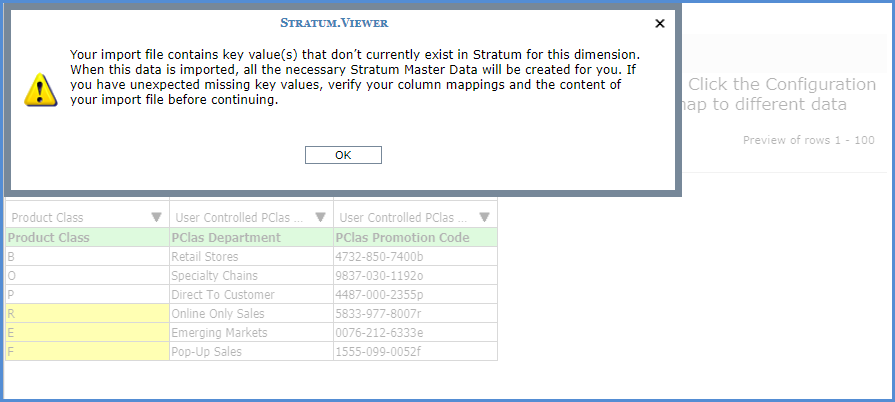Viewport: 895px width, 402px height.
Task: Click the Direct To Customer cell
Action: pyautogui.click(x=251, y=295)
